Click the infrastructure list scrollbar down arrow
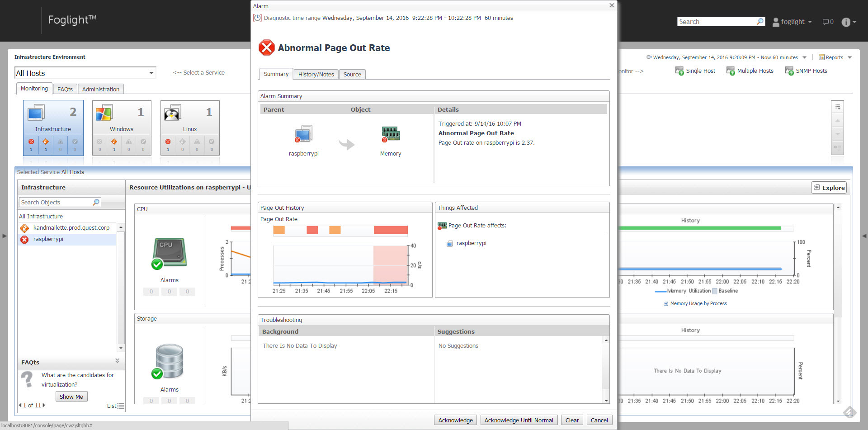868x430 pixels. click(121, 348)
